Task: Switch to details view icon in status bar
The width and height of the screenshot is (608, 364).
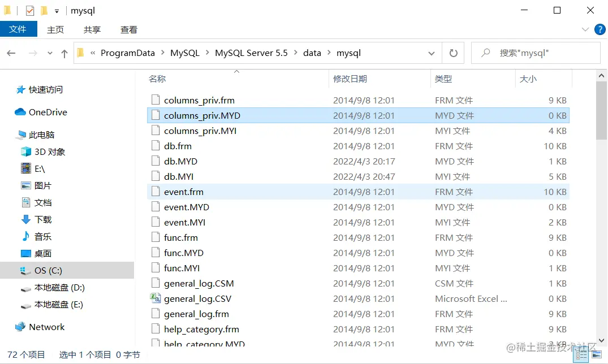Action: (581, 354)
